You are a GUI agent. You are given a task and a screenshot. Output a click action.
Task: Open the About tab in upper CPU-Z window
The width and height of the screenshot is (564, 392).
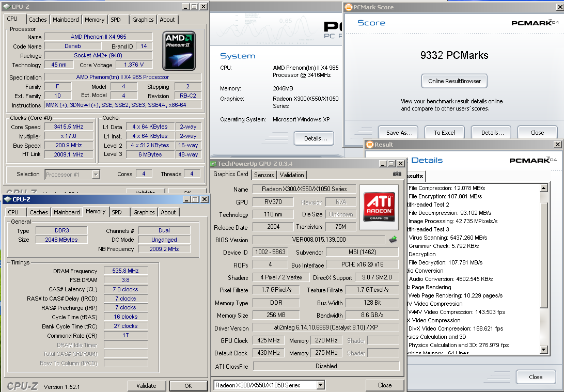[x=167, y=20]
